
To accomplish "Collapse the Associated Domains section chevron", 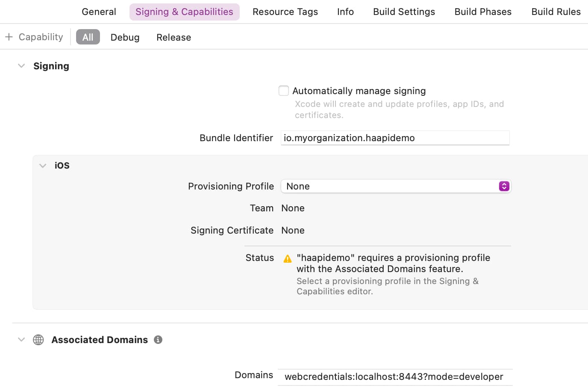I will [21, 340].
